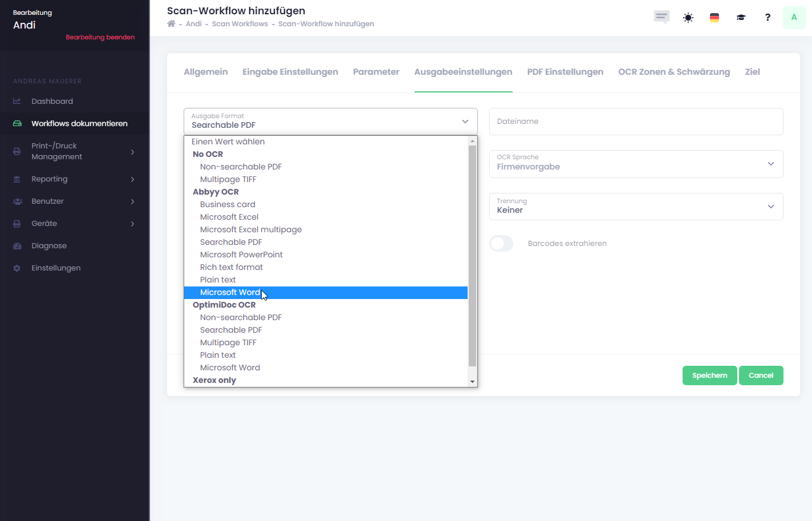
Task: Choose Plain text under Abbyy OCR
Action: tap(326, 280)
